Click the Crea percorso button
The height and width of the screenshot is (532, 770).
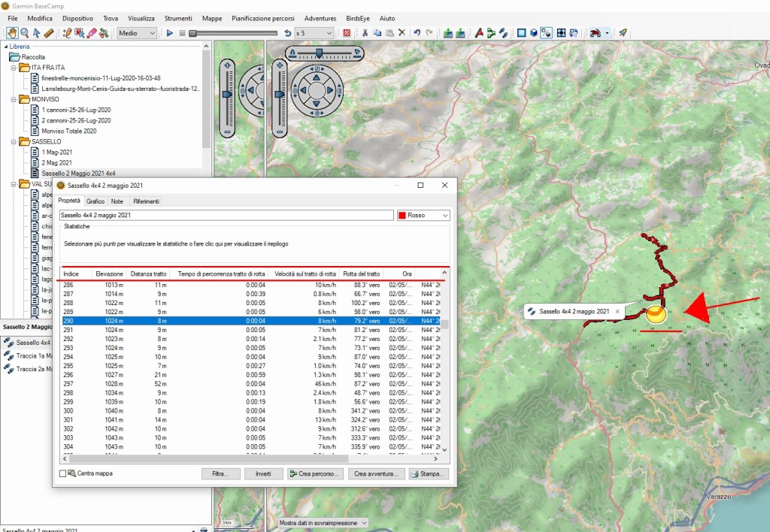(x=315, y=474)
